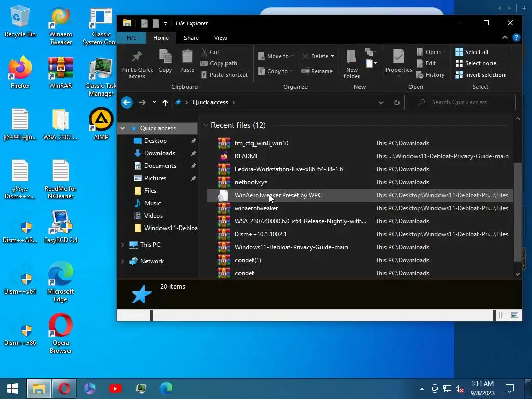Click the Winaero Tweaker desktop icon
This screenshot has height=399, width=532.
[60, 25]
